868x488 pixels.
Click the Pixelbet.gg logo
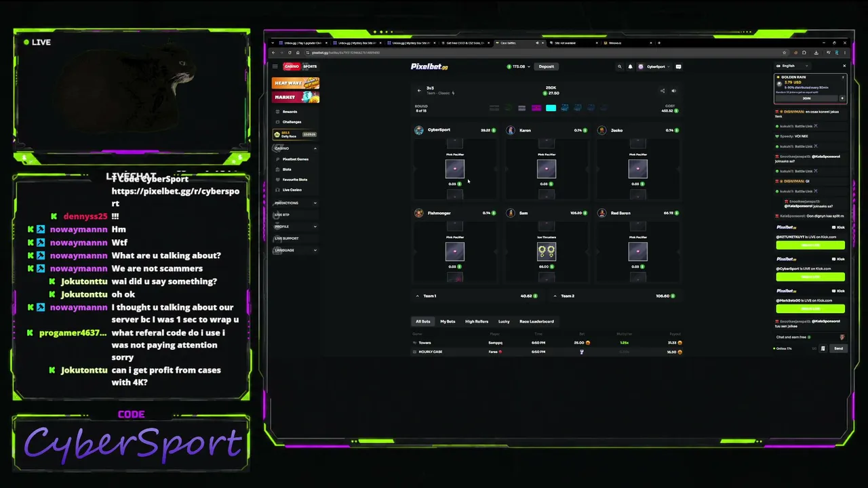point(429,66)
